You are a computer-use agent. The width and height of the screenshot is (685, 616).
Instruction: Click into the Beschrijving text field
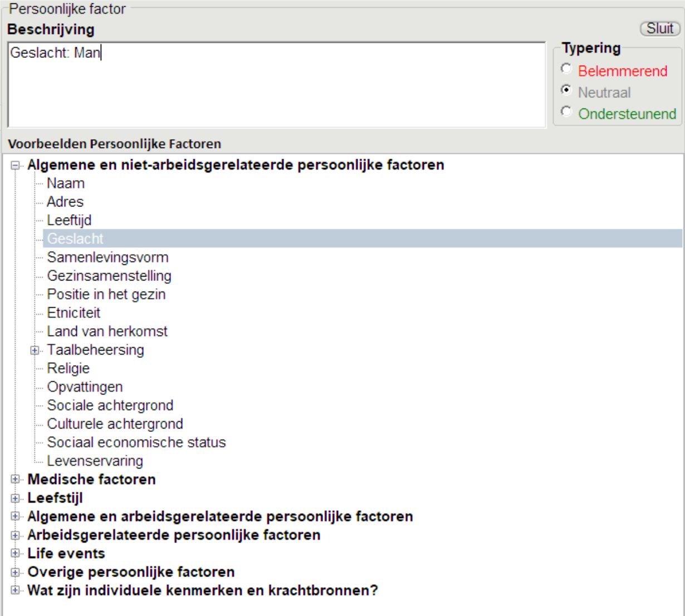276,85
